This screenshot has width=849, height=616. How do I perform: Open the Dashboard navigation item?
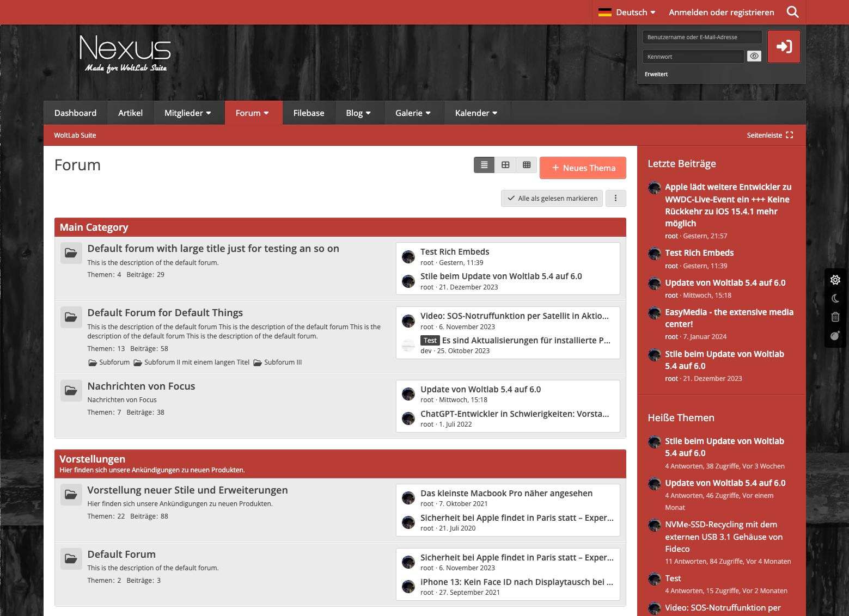(x=75, y=113)
